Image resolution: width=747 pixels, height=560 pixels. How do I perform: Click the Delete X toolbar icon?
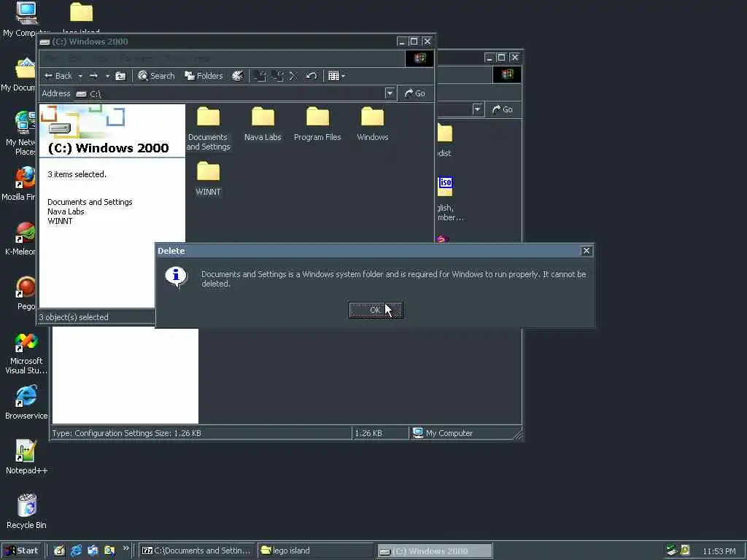pyautogui.click(x=293, y=76)
